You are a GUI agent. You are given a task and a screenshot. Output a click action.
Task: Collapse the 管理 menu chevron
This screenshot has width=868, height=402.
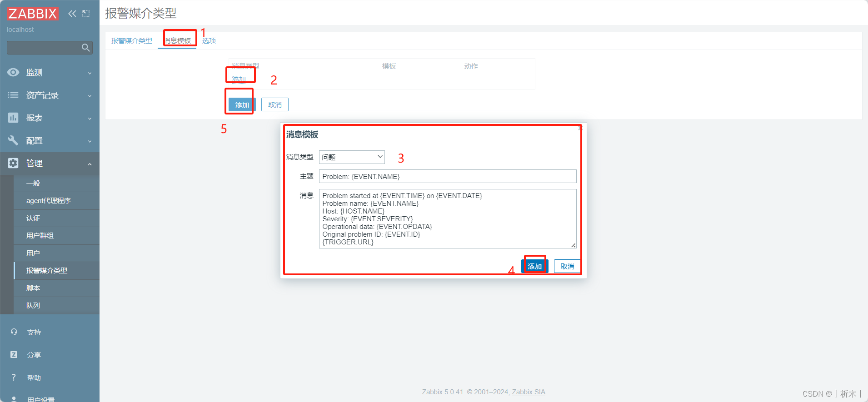[90, 164]
